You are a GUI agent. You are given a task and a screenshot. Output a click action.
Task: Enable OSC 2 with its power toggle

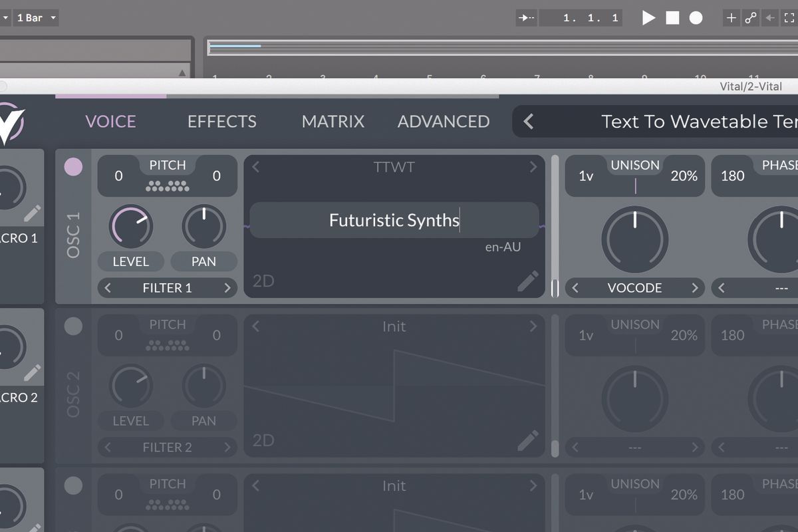(73, 327)
